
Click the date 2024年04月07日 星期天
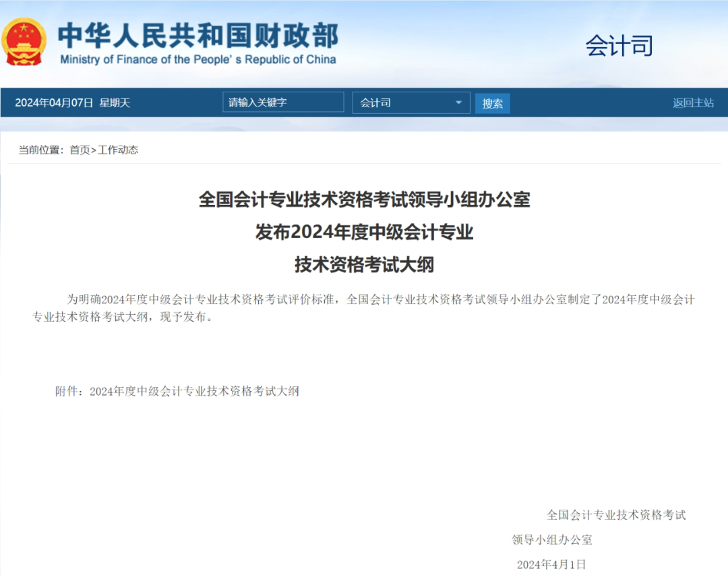[72, 102]
